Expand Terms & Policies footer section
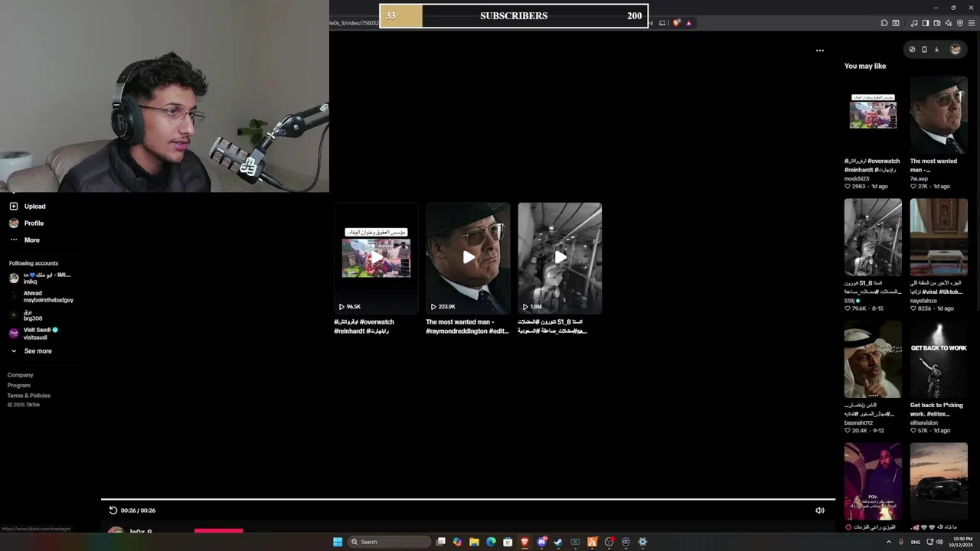980x551 pixels. tap(29, 395)
